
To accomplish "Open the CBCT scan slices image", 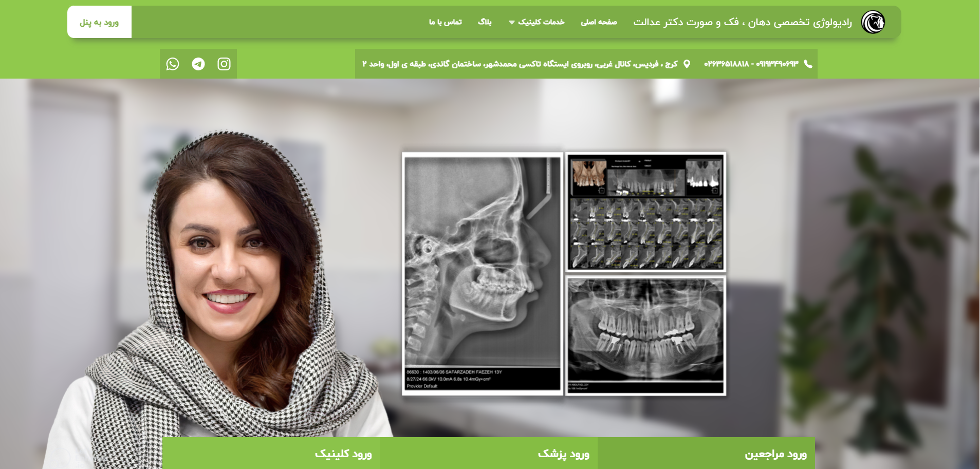I will 646,212.
